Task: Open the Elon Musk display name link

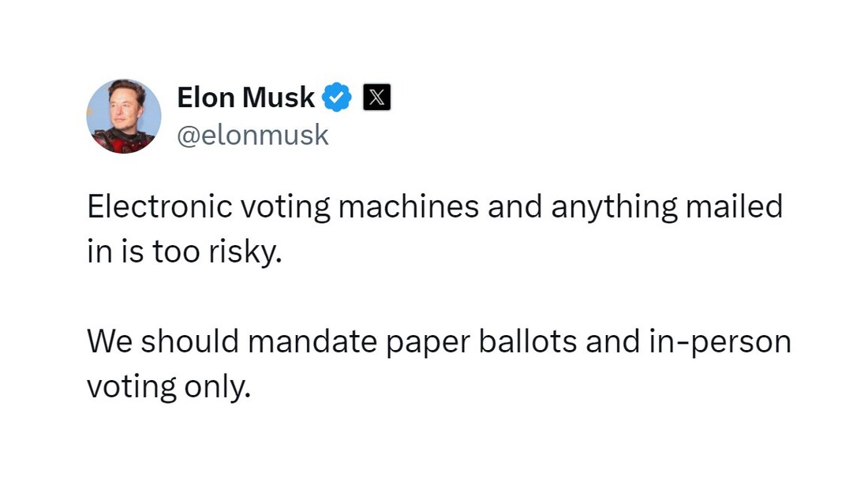Action: 245,98
